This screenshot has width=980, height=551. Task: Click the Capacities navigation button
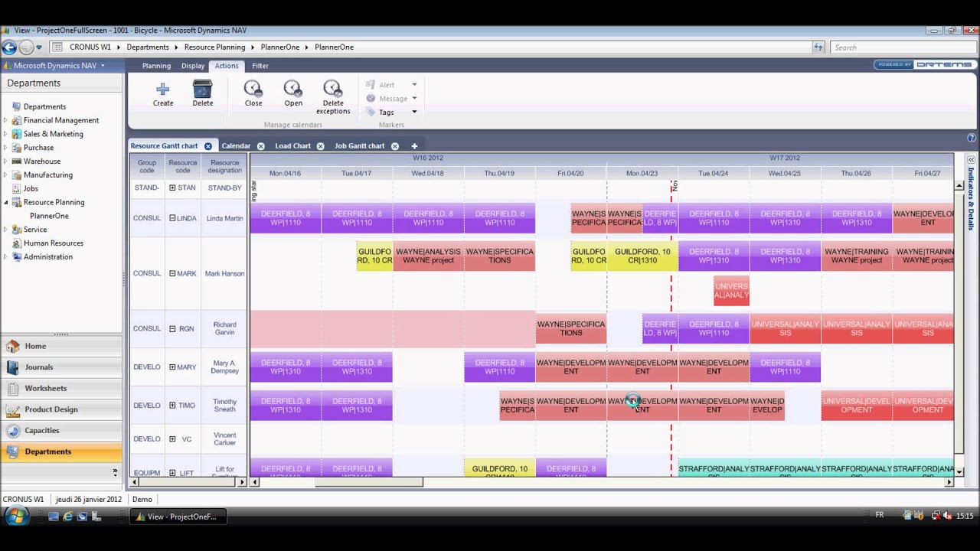point(61,430)
